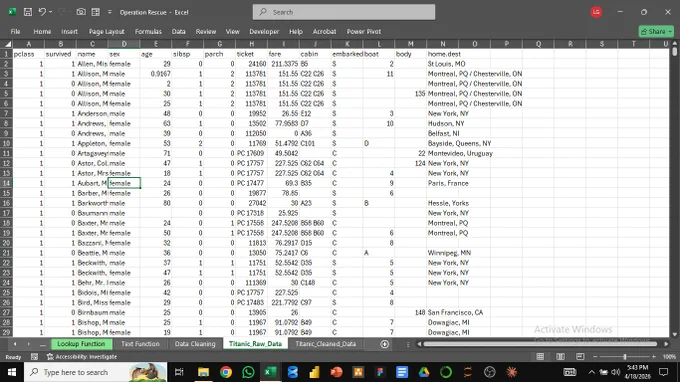Add a new sheet with plus icon
This screenshot has width=680, height=382.
click(384, 344)
